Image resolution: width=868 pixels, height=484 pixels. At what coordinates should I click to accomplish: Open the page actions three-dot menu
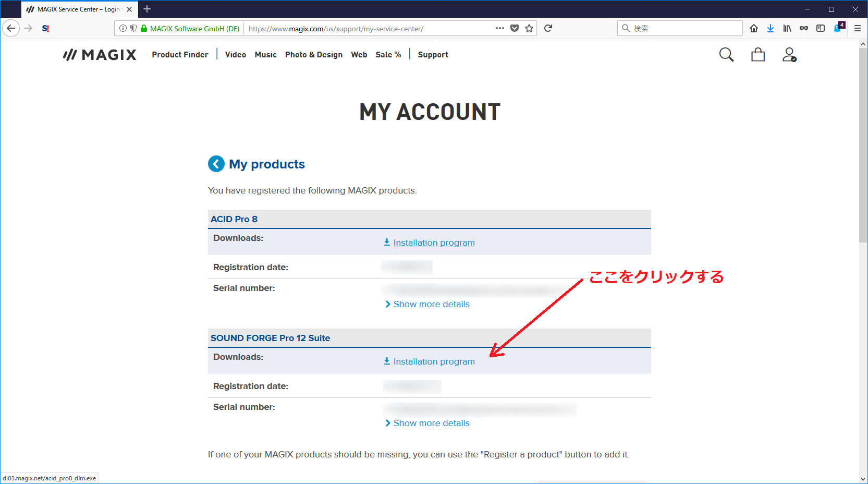pyautogui.click(x=500, y=28)
